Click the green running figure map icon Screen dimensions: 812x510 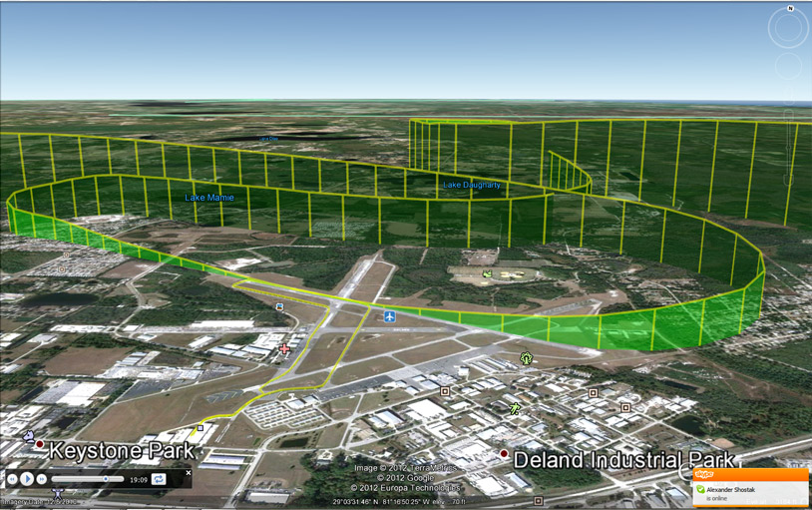[515, 408]
